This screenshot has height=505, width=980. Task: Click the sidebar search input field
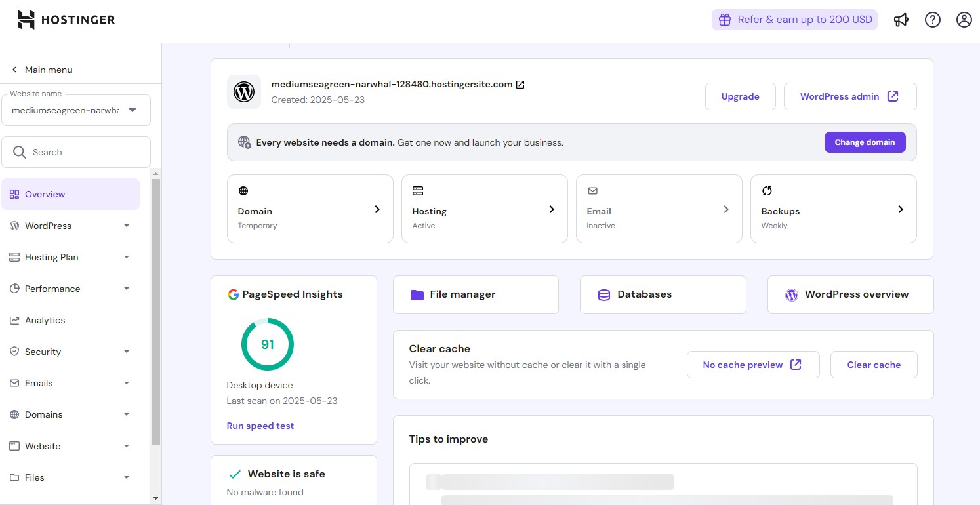pyautogui.click(x=76, y=152)
